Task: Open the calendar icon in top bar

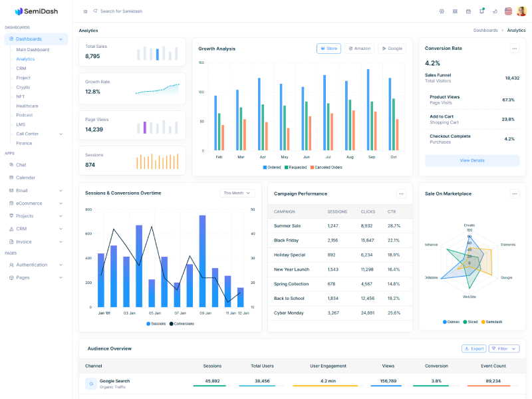Action: coord(468,11)
